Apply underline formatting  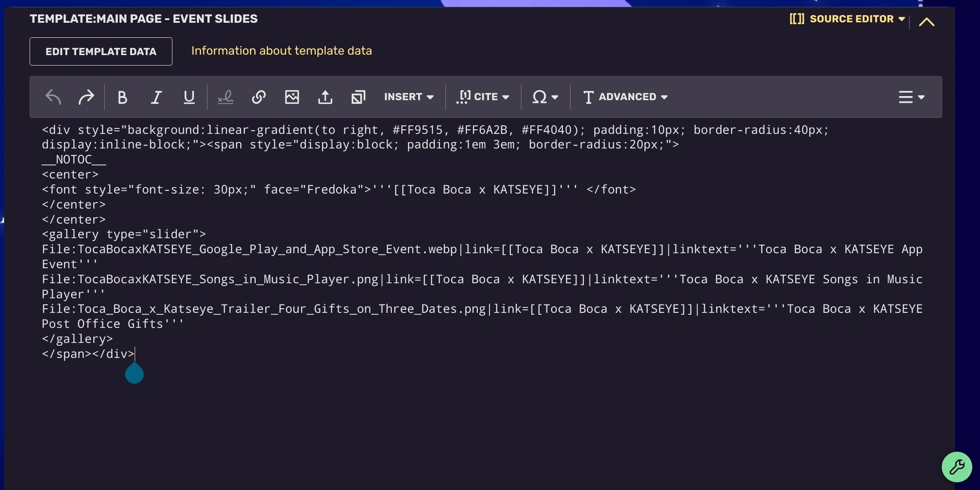click(x=189, y=97)
